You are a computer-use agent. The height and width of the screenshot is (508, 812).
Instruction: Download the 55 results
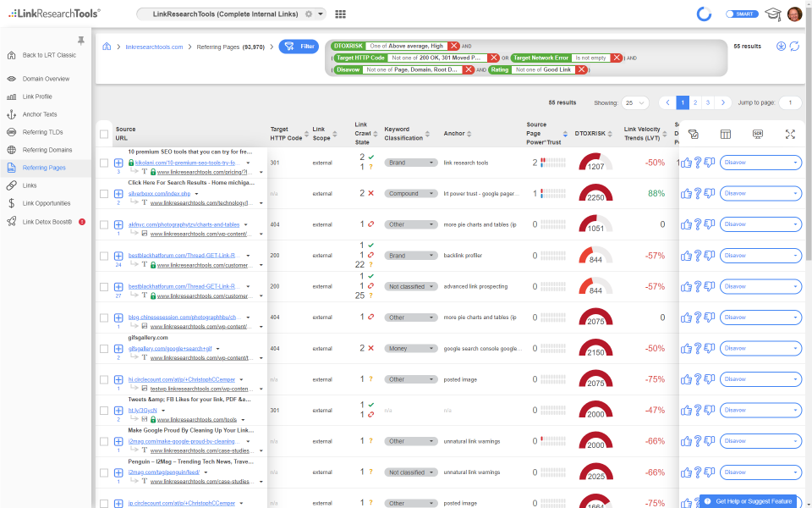(x=781, y=45)
